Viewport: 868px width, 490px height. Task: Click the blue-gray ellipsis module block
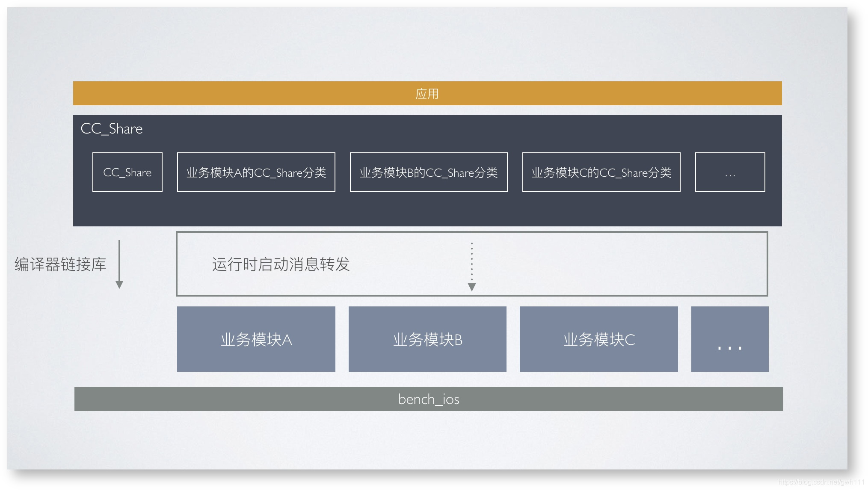729,339
